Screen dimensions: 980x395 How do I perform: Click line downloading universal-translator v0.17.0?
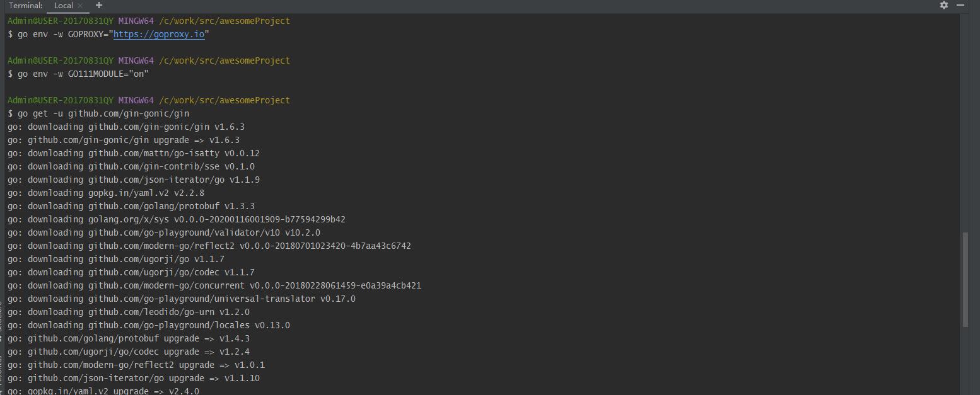pos(182,299)
